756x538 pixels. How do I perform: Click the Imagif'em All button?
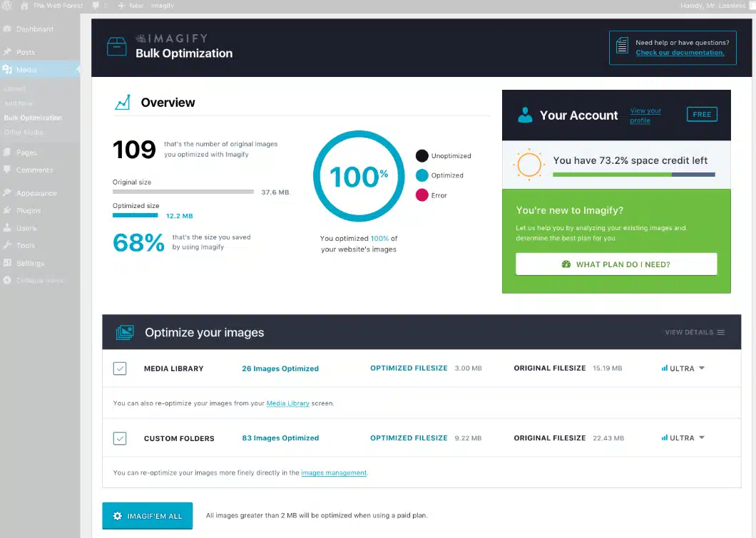[x=148, y=516]
